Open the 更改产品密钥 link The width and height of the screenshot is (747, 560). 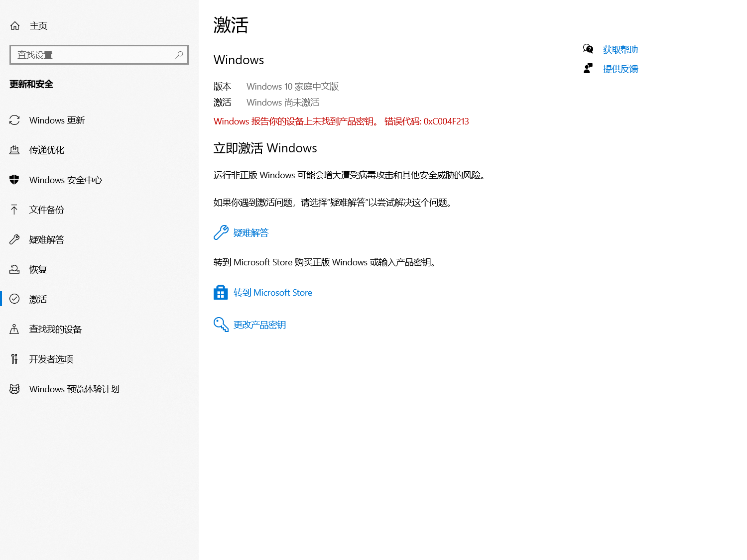[259, 325]
